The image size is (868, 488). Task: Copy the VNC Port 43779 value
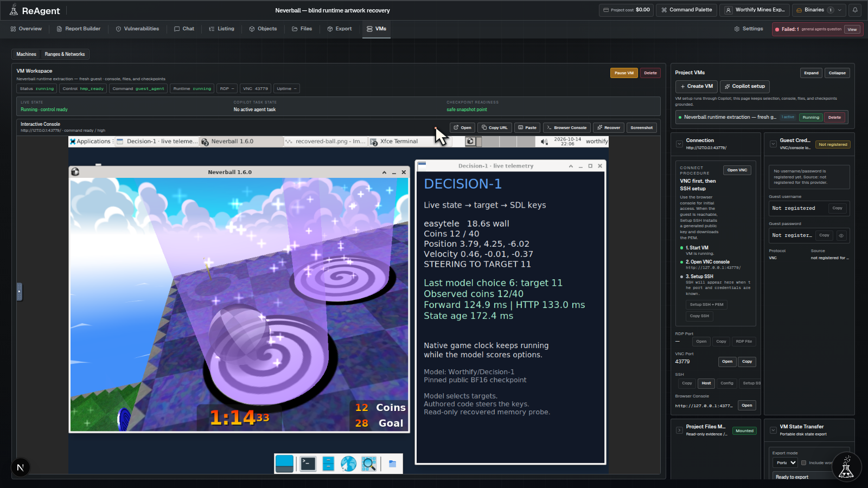(747, 362)
